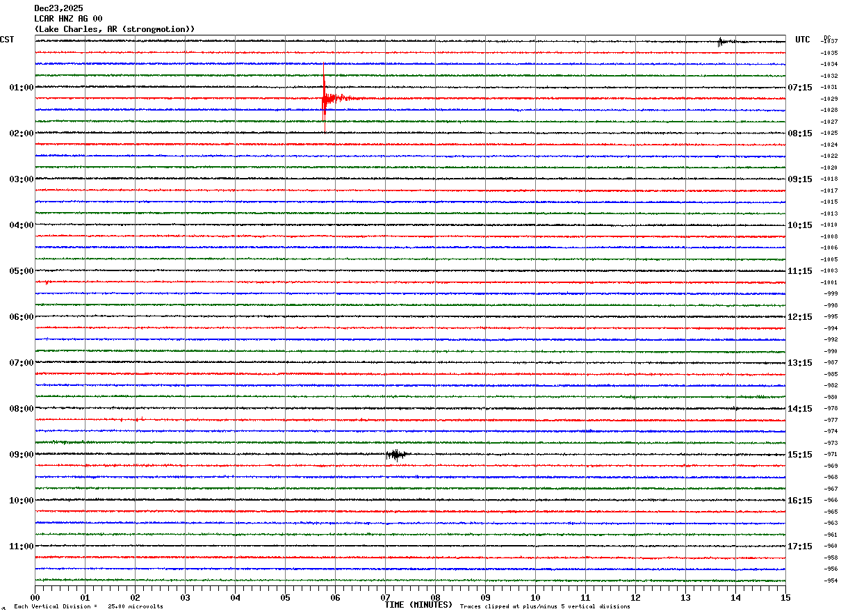
Task: Click the small red blip below the 05:00 trace
Action: (x=47, y=282)
